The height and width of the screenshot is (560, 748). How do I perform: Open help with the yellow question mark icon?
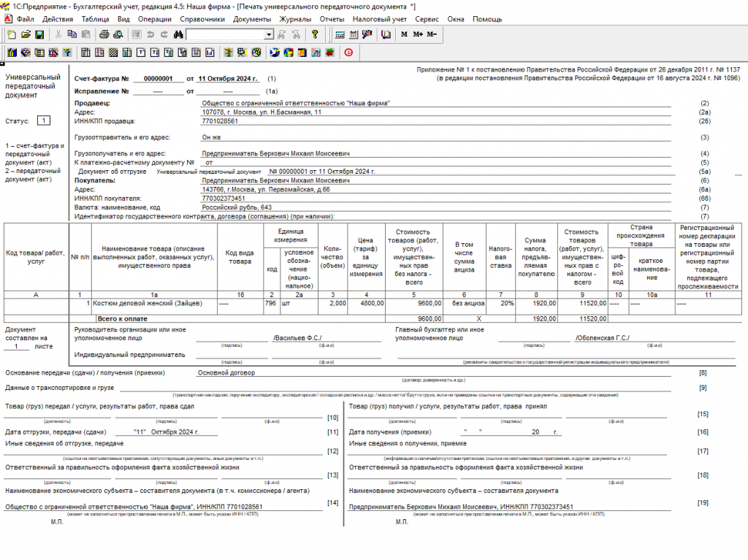[x=314, y=34]
